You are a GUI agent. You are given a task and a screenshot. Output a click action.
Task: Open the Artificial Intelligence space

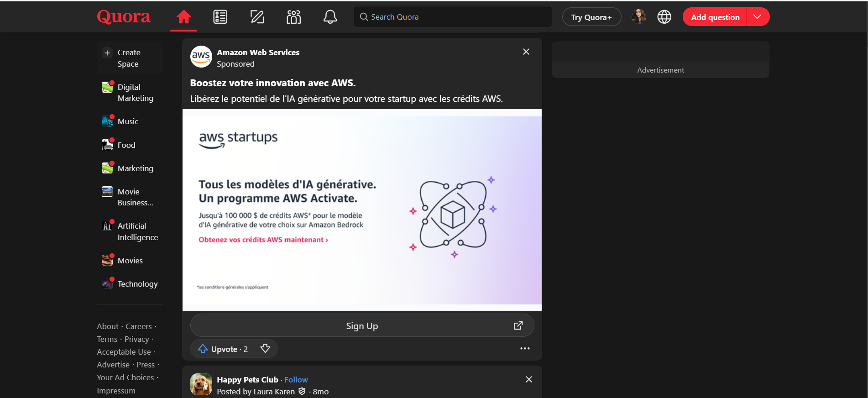(x=130, y=231)
